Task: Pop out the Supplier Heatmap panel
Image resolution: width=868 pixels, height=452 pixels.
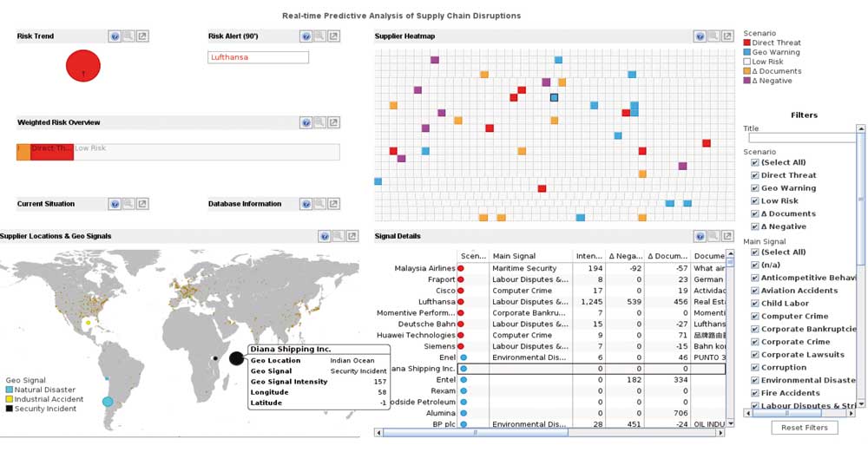Action: (728, 36)
